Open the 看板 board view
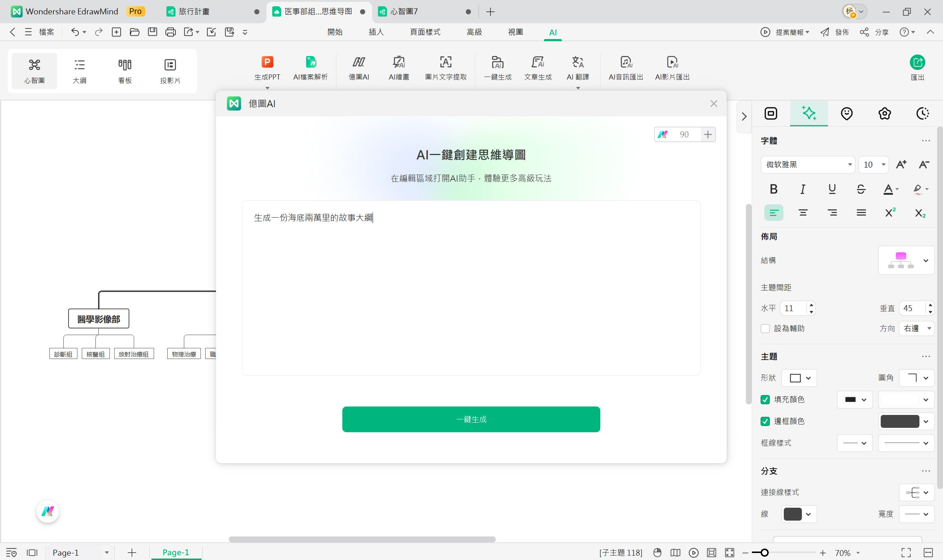943x560 pixels. click(125, 70)
